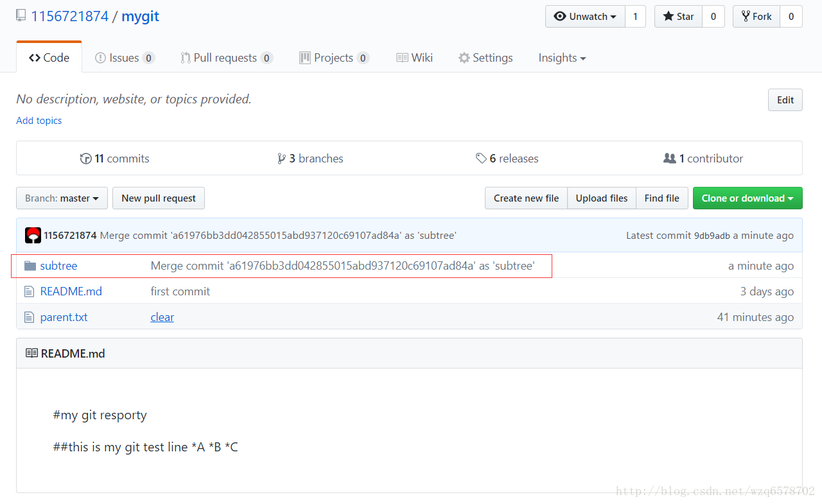The height and width of the screenshot is (504, 822).
Task: Fork the mygit repository
Action: [x=756, y=17]
